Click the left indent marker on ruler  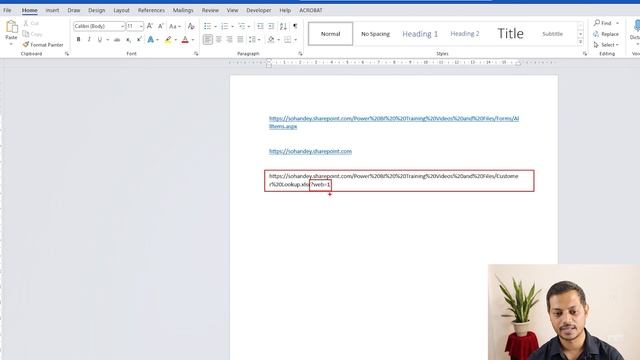(269, 63)
